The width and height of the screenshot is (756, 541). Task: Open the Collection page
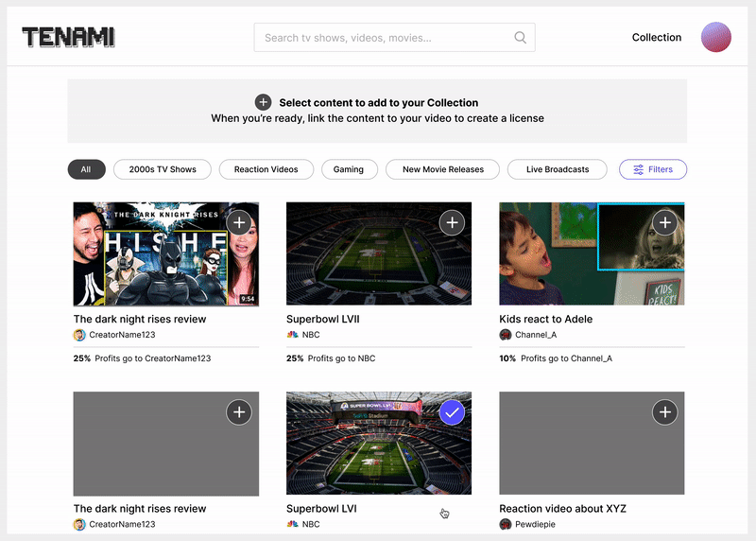tap(657, 37)
